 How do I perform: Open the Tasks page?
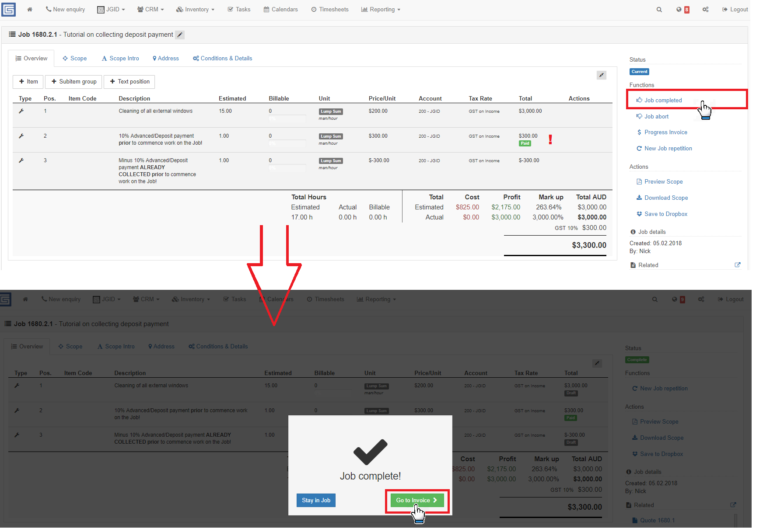[x=239, y=9]
